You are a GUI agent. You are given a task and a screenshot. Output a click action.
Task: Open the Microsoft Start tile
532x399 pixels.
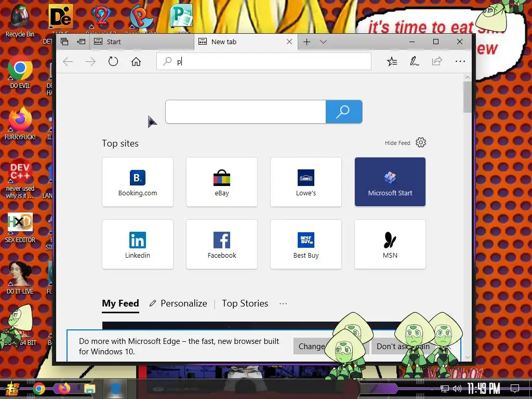coord(390,182)
